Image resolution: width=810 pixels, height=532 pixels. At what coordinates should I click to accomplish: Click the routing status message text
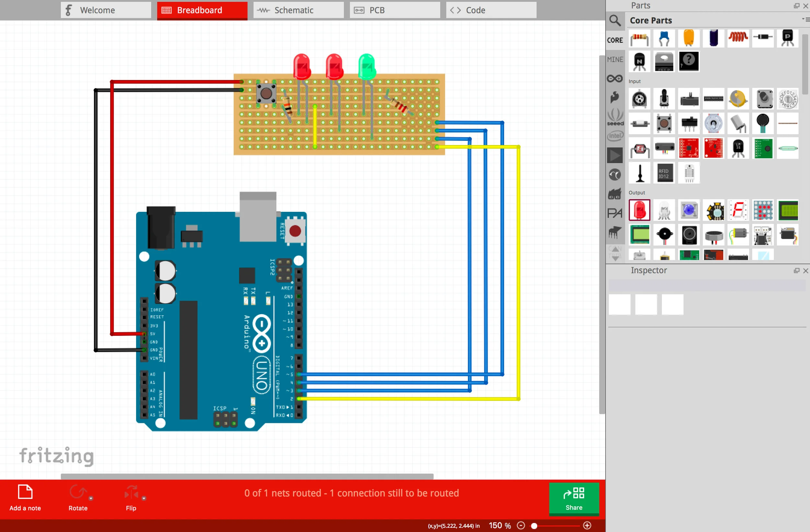[x=351, y=493]
